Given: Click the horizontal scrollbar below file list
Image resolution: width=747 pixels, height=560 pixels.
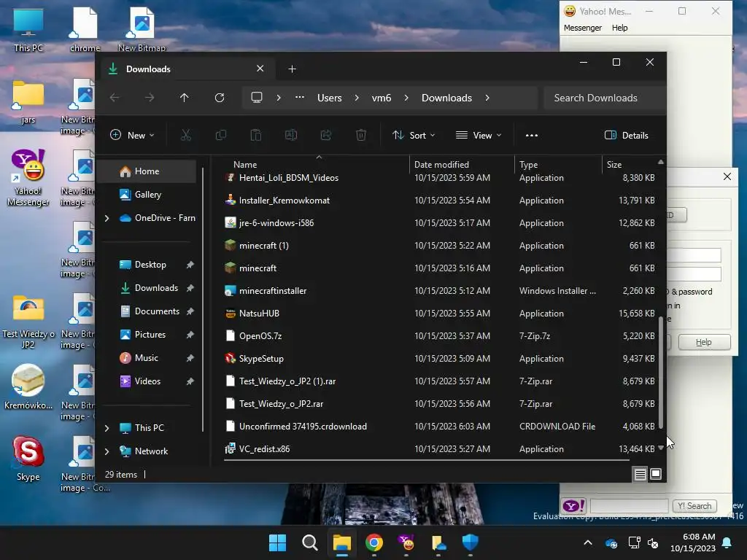Looking at the screenshot, I should coord(427,461).
